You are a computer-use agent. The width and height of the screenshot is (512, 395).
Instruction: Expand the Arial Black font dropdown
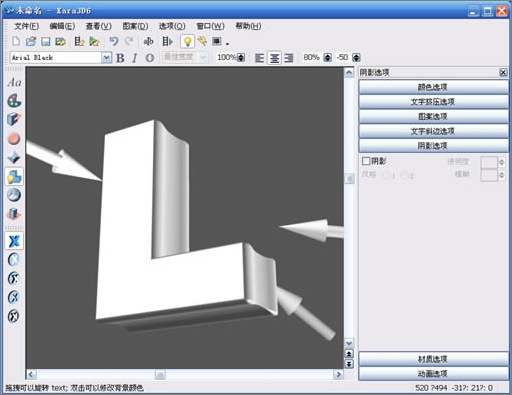tap(106, 58)
